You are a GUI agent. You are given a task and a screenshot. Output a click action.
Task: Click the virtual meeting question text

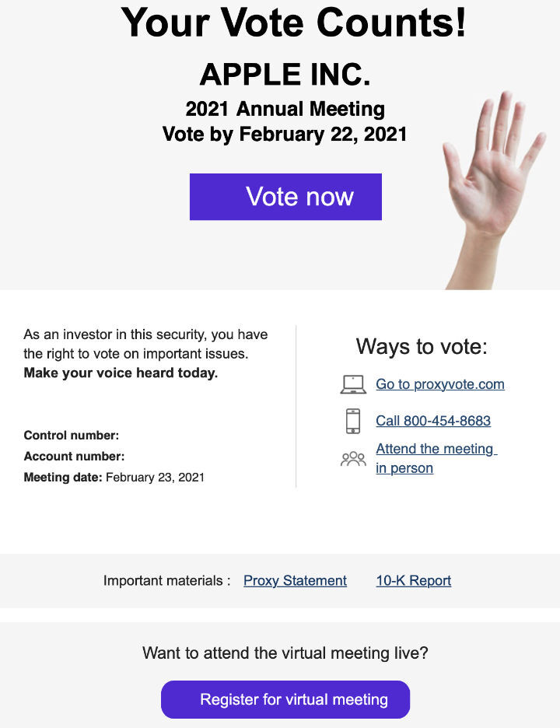(x=285, y=653)
